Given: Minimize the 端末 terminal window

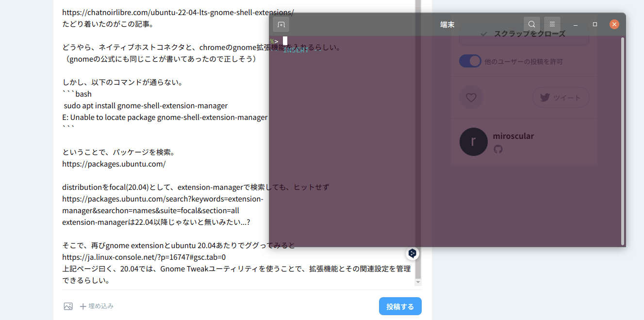Looking at the screenshot, I should point(576,24).
